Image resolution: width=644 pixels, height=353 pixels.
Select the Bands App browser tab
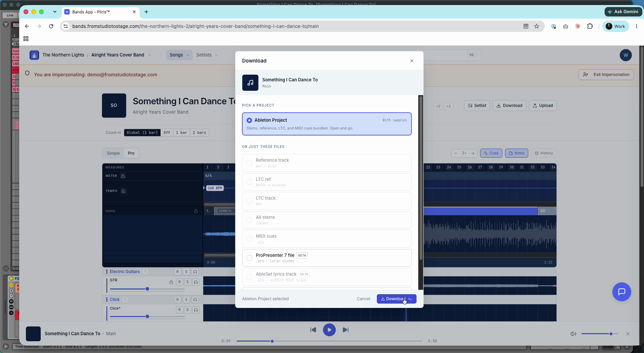100,12
